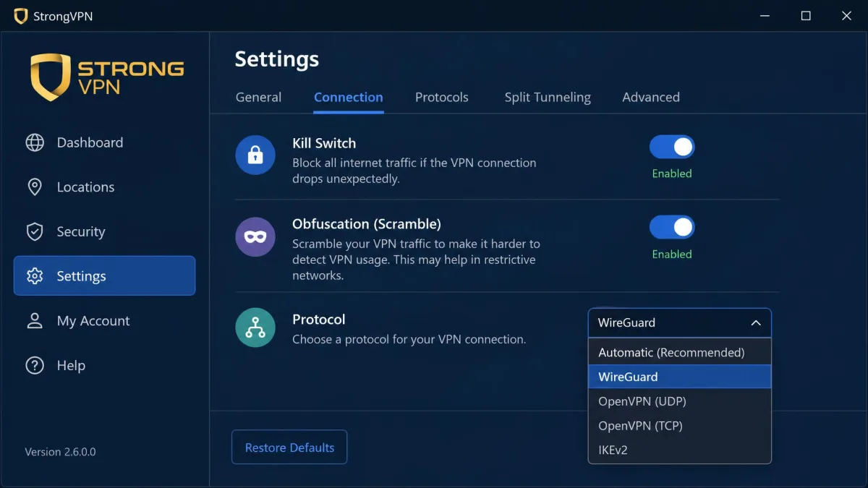Disable the Kill Switch toggle
The width and height of the screenshot is (868, 488).
point(672,147)
